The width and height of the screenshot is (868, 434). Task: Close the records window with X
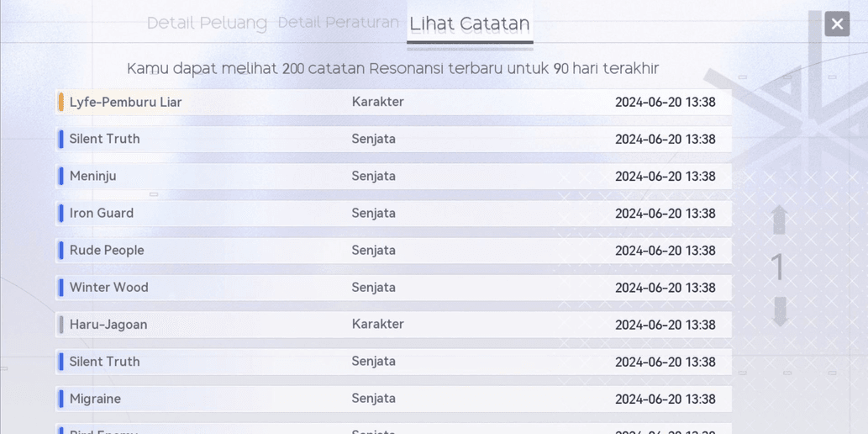[x=836, y=24]
